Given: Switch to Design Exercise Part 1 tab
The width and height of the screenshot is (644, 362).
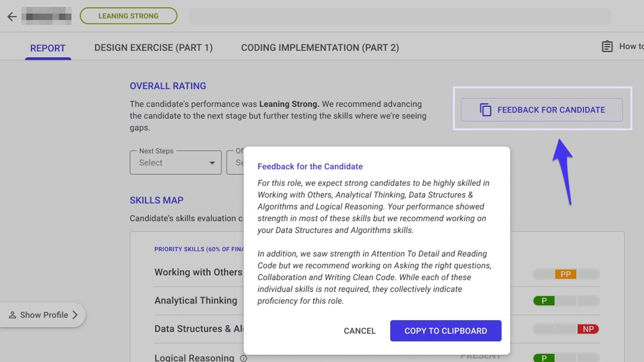Looking at the screenshot, I should point(154,48).
